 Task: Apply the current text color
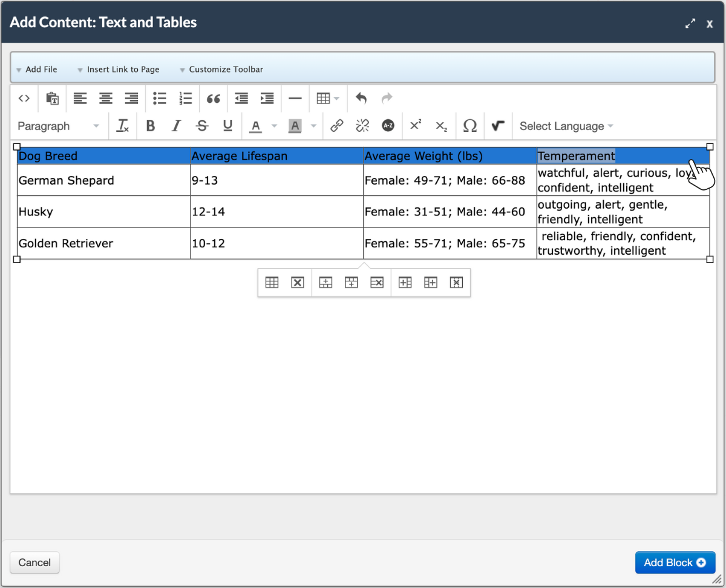pos(256,126)
